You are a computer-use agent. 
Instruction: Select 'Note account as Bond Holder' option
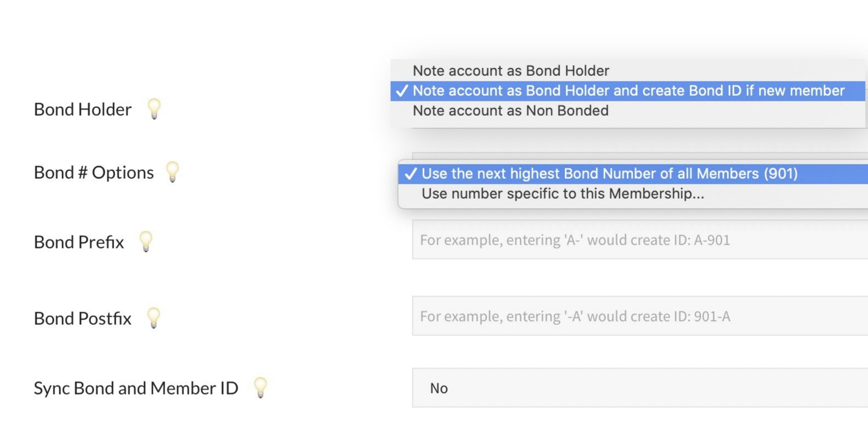pyautogui.click(x=510, y=71)
